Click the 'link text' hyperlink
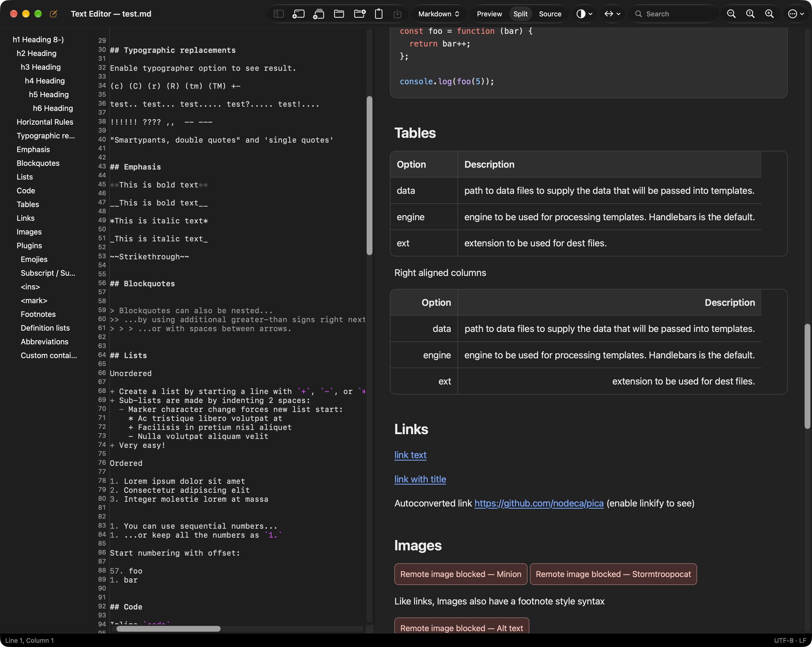The image size is (812, 647). 410,455
